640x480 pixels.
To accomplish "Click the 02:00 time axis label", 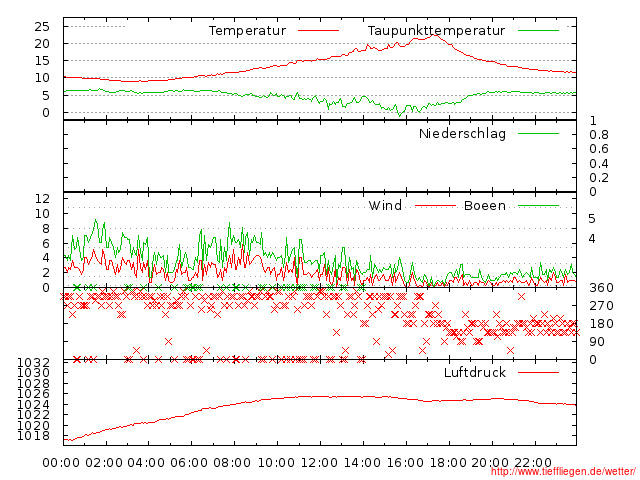I will tap(104, 463).
